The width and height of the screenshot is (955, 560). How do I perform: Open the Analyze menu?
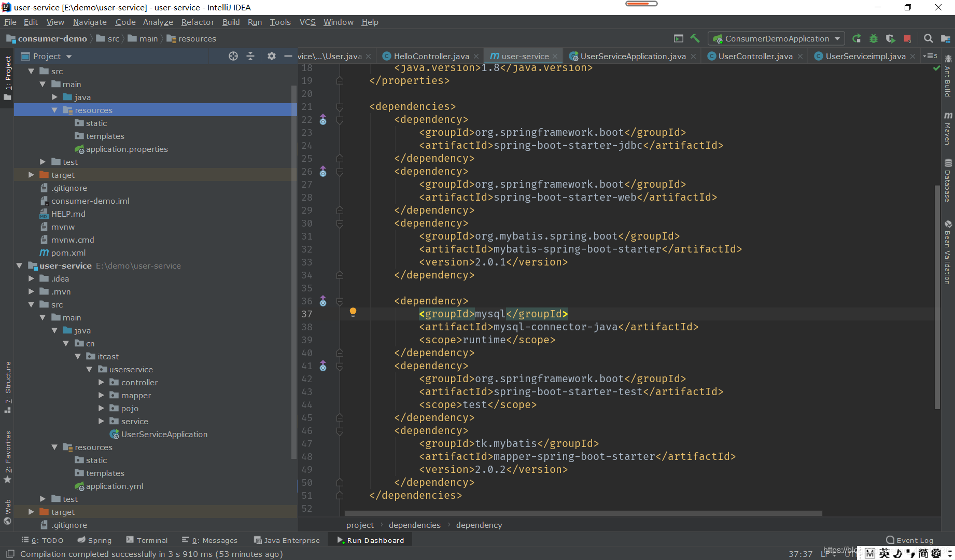158,22
